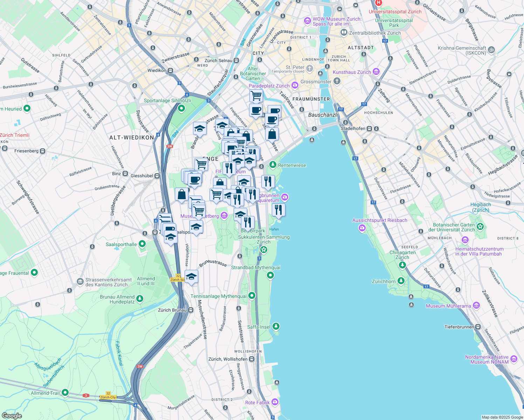The image size is (524, 420).
Task: Click the Wiedikon train station icon
Action: [170, 70]
